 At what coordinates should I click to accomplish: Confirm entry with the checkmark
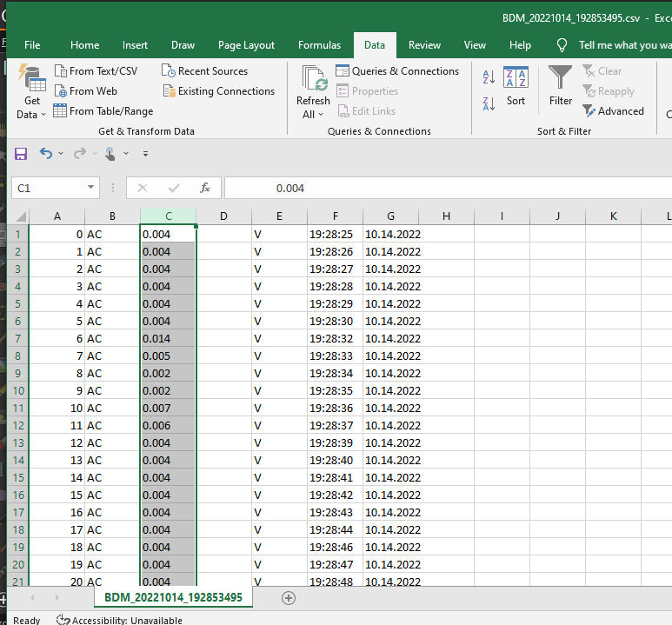[x=174, y=188]
